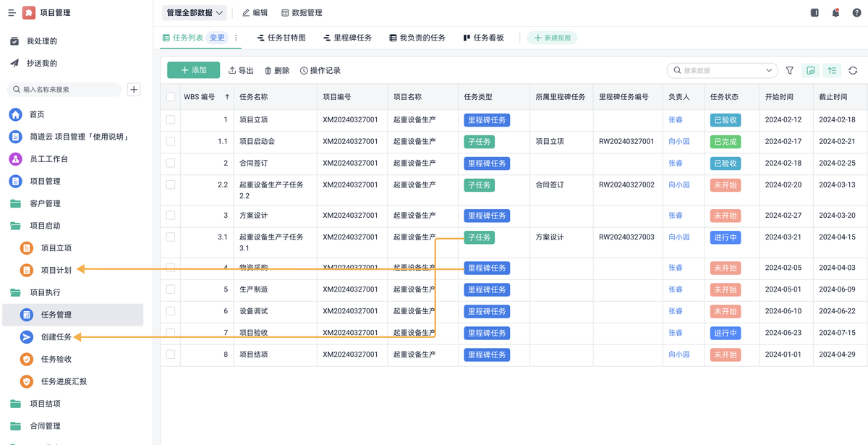Viewport: 868px width, 445px height.
Task: Click the help question mark icon
Action: pos(856,12)
